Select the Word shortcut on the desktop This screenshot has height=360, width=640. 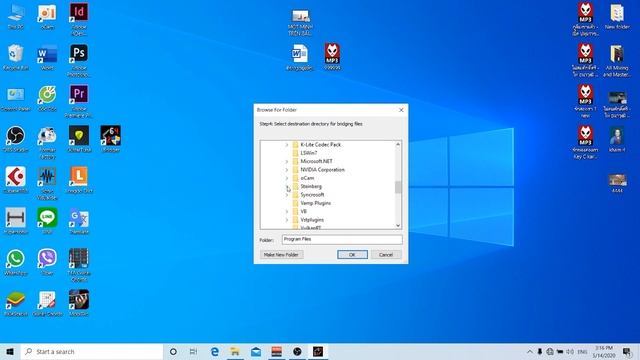(x=47, y=57)
